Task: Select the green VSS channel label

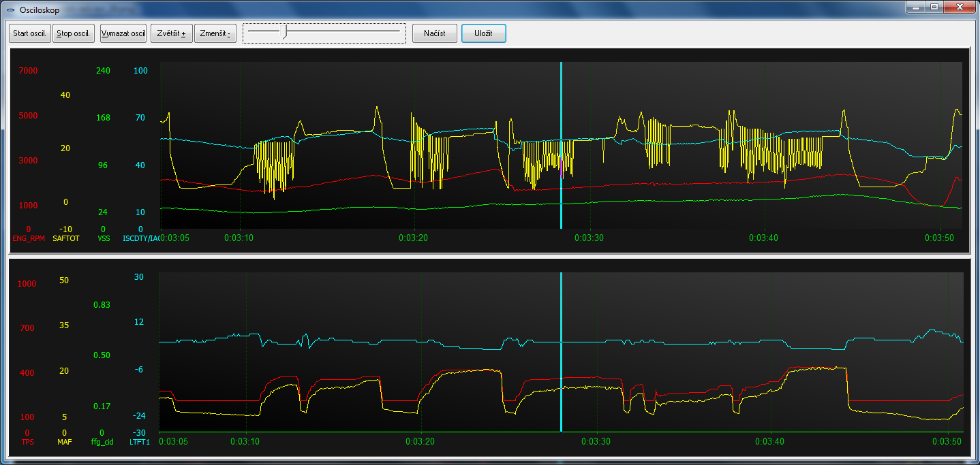Action: [x=104, y=238]
